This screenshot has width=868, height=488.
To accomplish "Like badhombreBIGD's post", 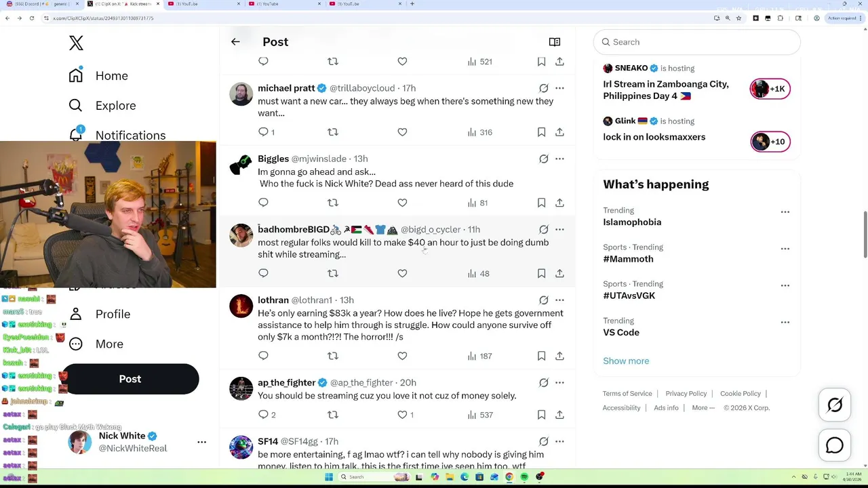I will [x=402, y=273].
